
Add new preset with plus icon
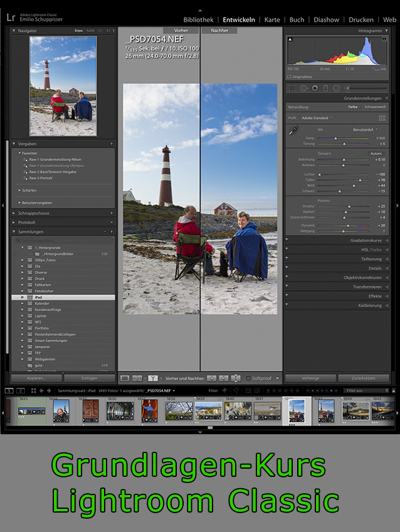click(x=112, y=144)
